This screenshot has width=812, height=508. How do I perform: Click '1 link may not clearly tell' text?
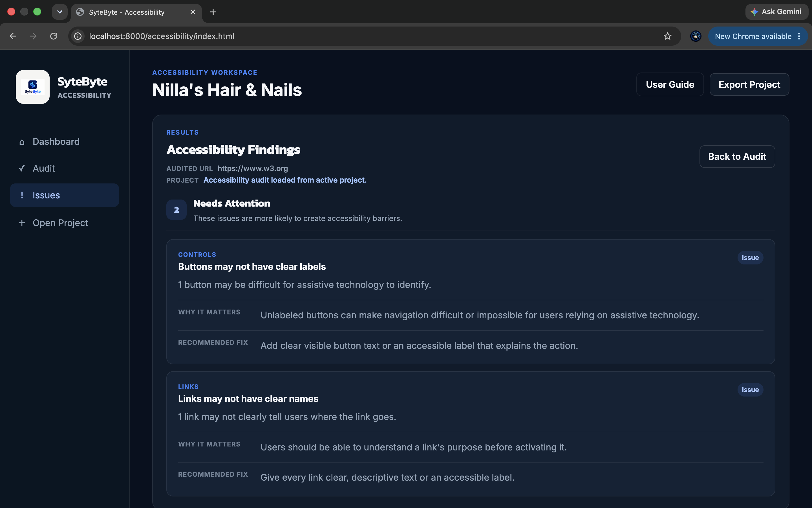[x=287, y=417]
